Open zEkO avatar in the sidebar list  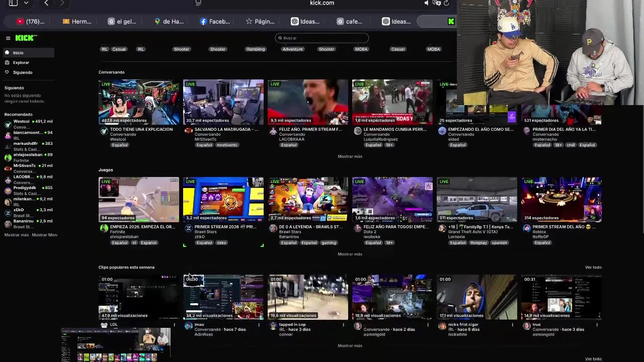(8, 213)
